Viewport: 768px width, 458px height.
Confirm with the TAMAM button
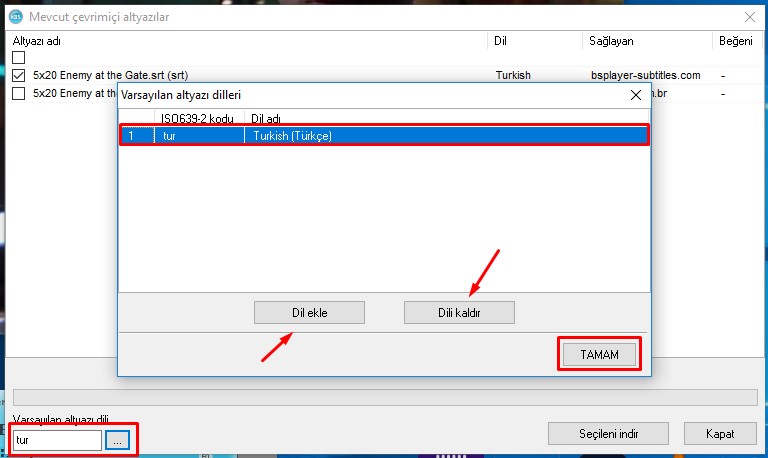[x=598, y=355]
